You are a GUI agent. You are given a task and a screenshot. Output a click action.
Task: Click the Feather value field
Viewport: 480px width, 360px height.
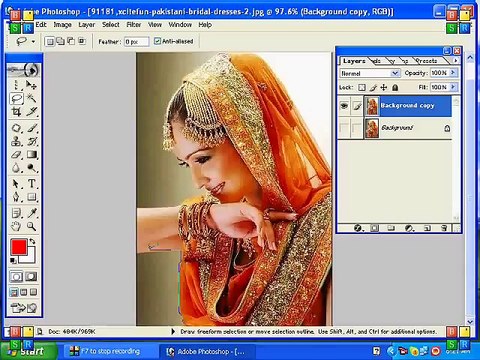pyautogui.click(x=136, y=42)
